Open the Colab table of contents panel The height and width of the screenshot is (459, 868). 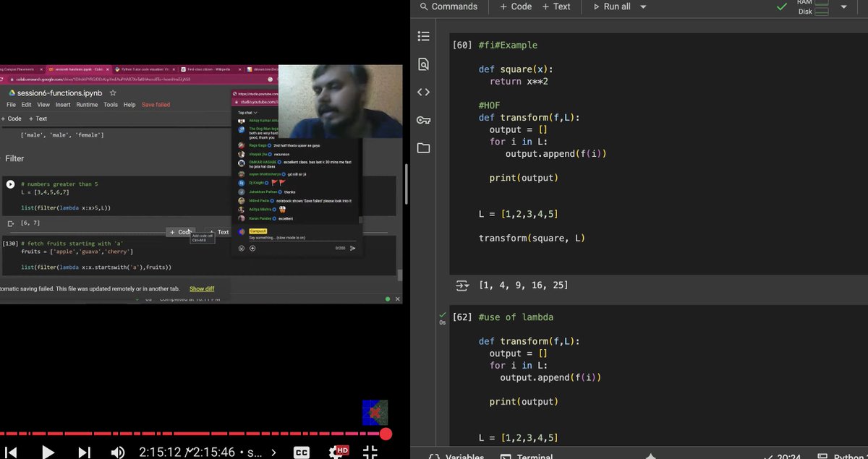click(424, 36)
